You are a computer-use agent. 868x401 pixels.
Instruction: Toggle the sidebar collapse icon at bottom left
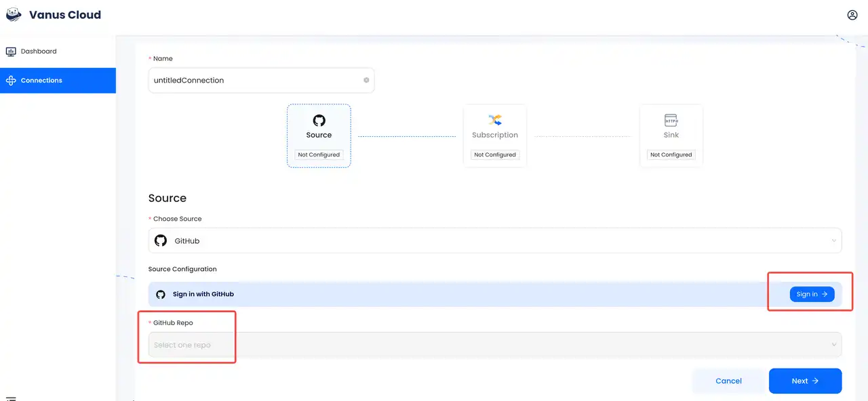click(11, 398)
